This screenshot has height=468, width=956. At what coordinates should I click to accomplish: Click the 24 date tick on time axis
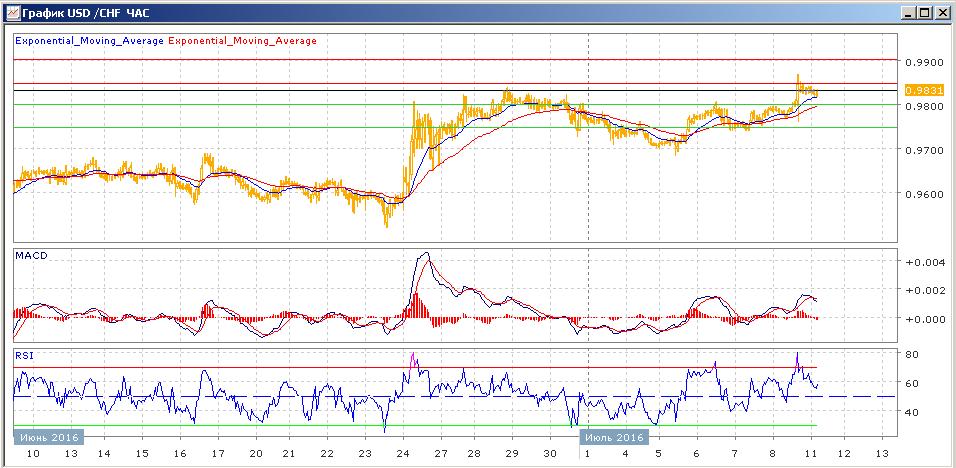pos(403,453)
